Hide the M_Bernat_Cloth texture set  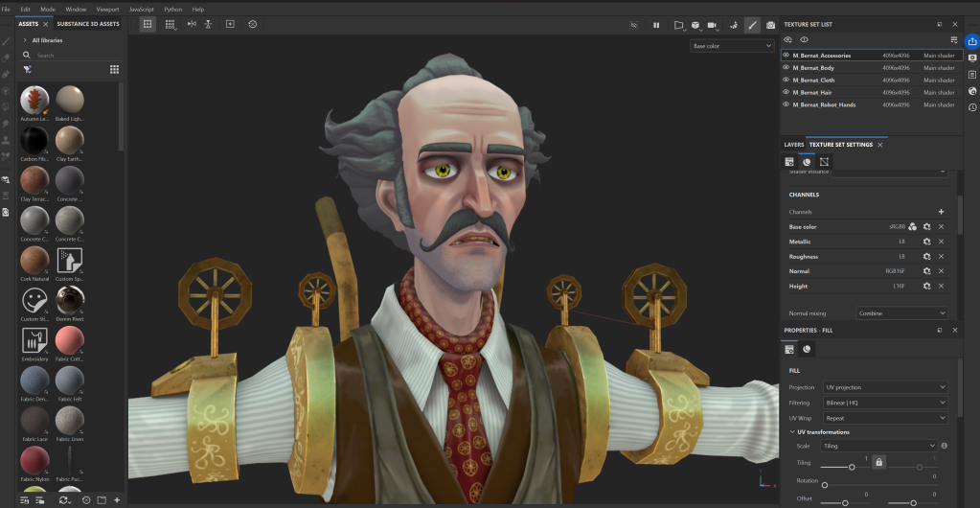[786, 80]
